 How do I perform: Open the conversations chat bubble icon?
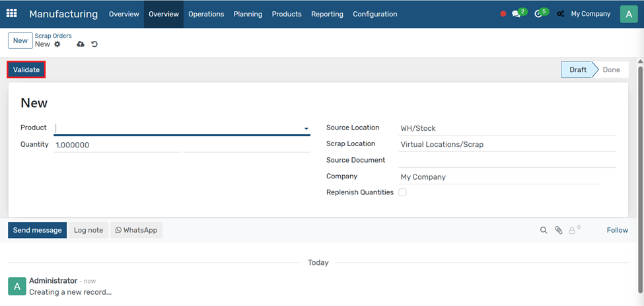click(517, 14)
